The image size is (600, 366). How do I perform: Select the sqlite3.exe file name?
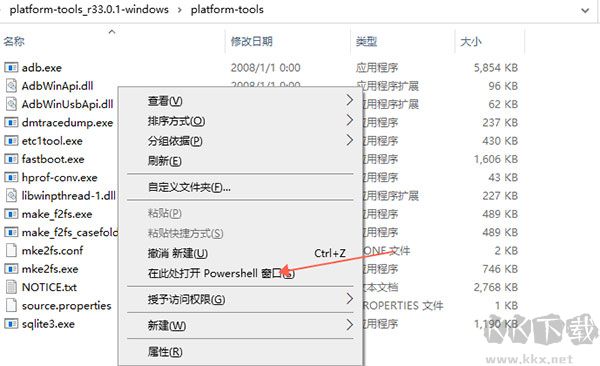[x=48, y=324]
